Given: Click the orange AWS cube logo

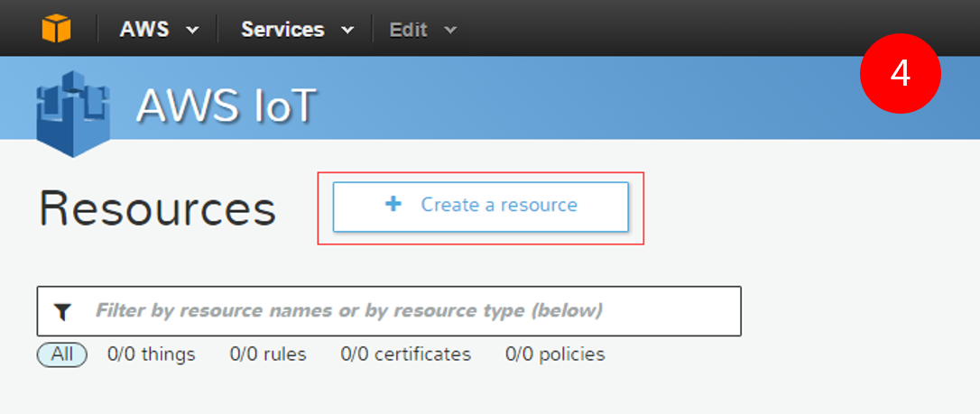Looking at the screenshot, I should (x=56, y=29).
